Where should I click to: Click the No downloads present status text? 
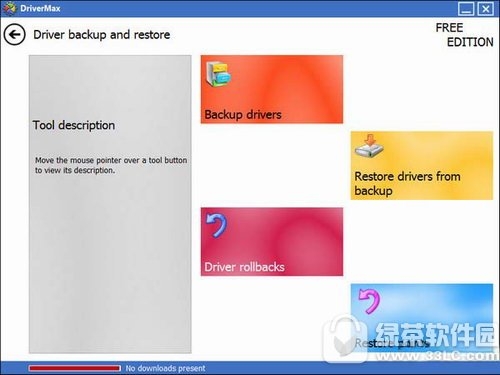pos(165,368)
